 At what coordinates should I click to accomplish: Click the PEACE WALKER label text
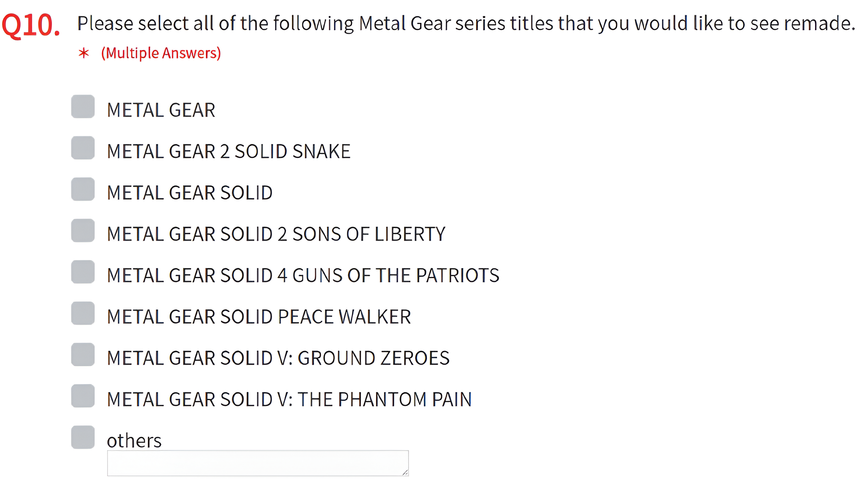(259, 317)
